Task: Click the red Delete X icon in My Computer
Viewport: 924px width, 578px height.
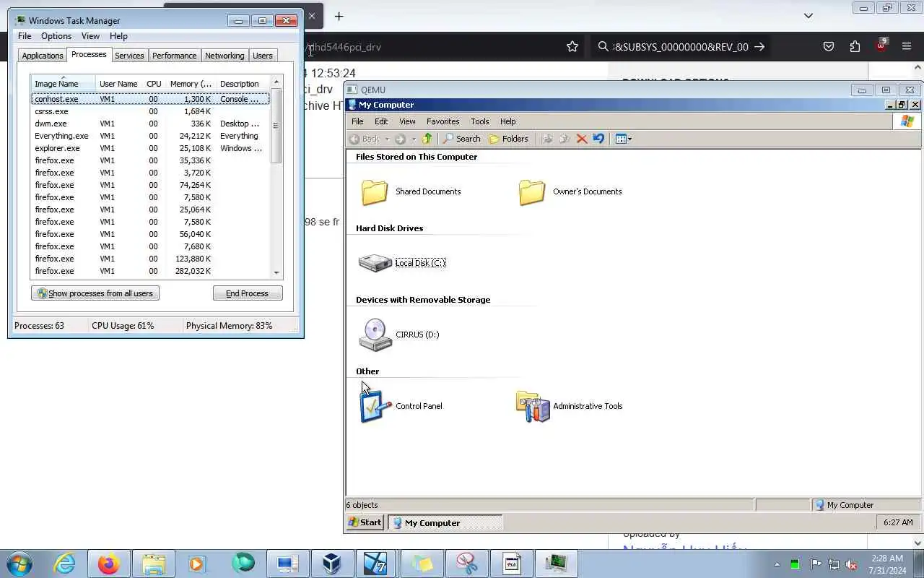Action: pos(582,139)
